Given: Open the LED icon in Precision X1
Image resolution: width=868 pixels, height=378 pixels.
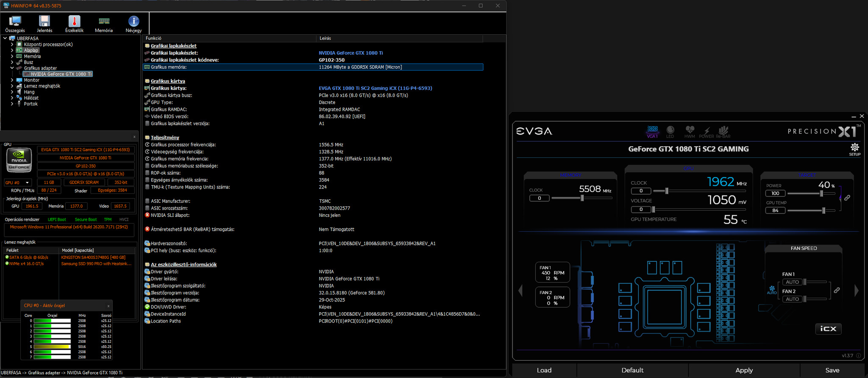Looking at the screenshot, I should tap(670, 132).
